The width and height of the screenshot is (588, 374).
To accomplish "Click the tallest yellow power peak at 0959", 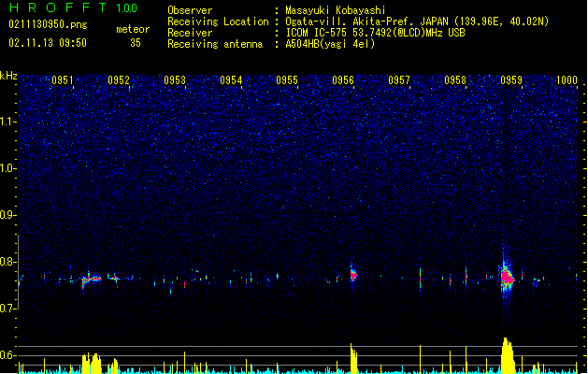I will [x=507, y=355].
